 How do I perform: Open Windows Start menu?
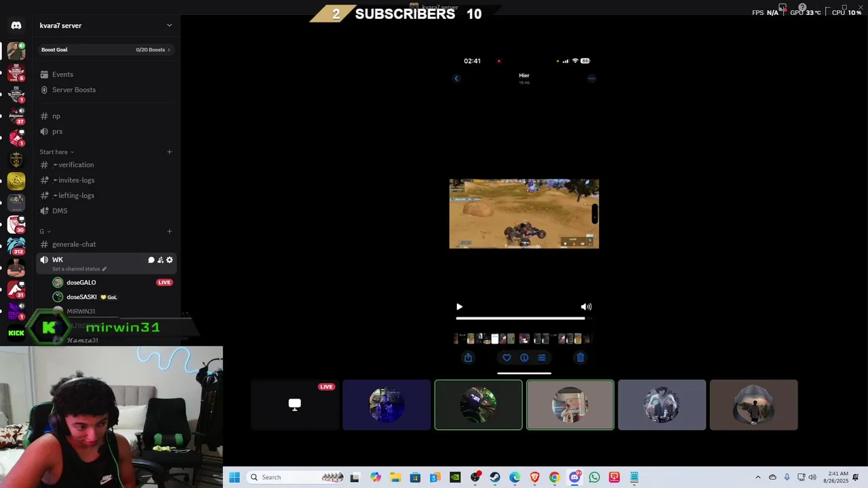click(235, 477)
